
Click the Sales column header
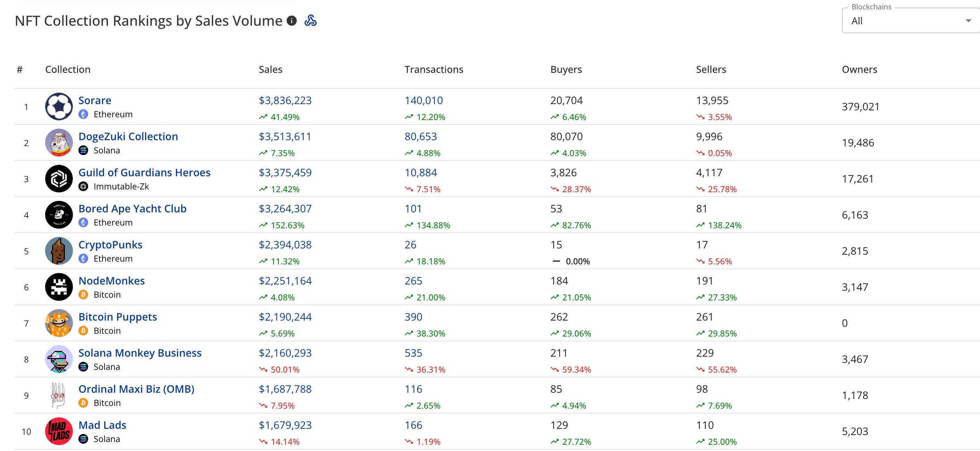click(x=270, y=69)
